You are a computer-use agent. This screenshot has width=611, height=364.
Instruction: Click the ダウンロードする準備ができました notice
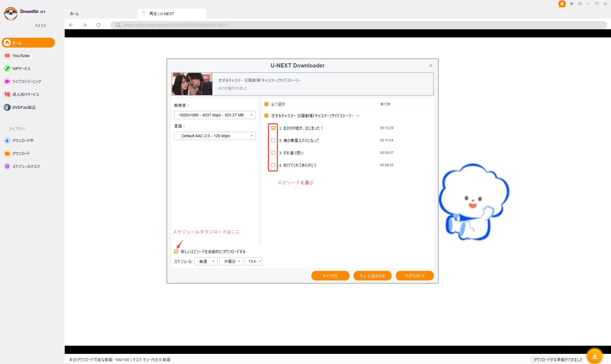tap(558, 359)
